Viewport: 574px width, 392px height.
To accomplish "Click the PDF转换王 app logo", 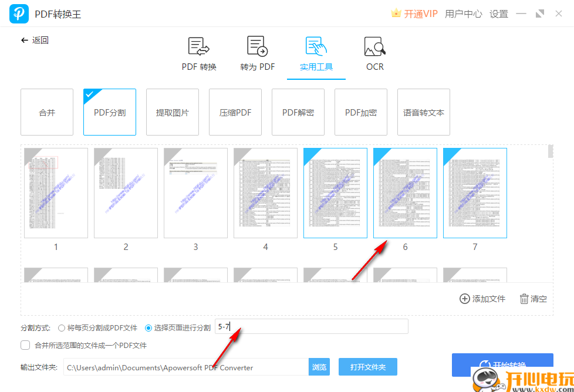I will pos(18,13).
